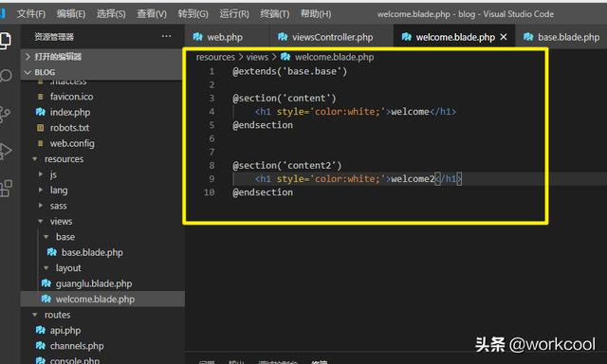
Task: Click index.php file icon in explorer
Action: coord(40,112)
